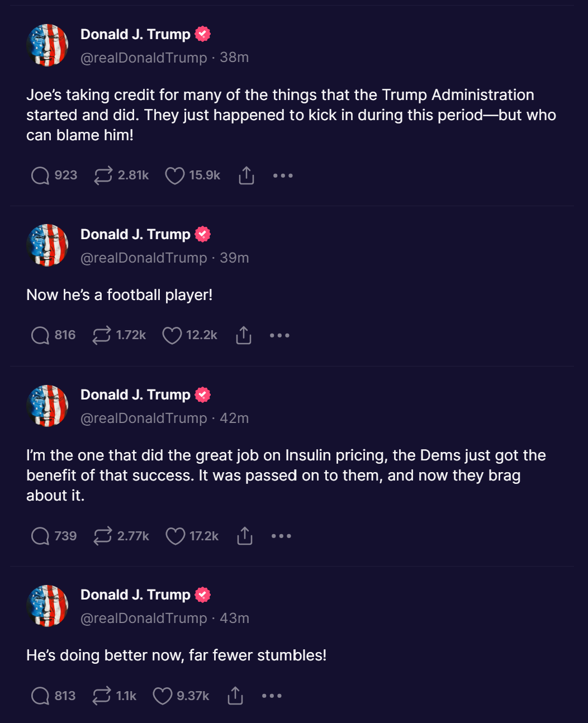Image resolution: width=588 pixels, height=723 pixels.
Task: Open more options on Insulin pricing post
Action: click(281, 536)
